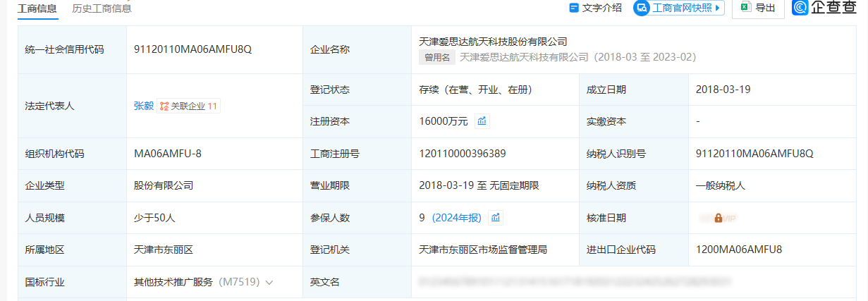Click the 天津市东丽区市场监督管理局 registration authority
The width and height of the screenshot is (868, 301).
(x=483, y=250)
